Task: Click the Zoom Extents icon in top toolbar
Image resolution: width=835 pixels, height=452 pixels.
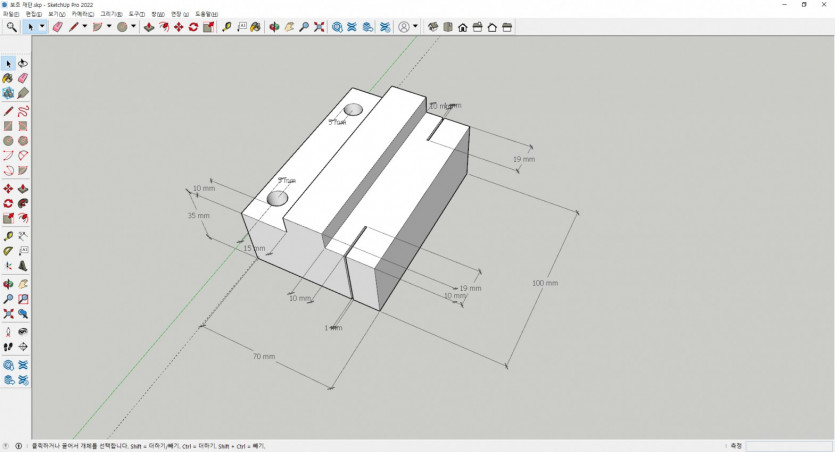Action: [319, 27]
